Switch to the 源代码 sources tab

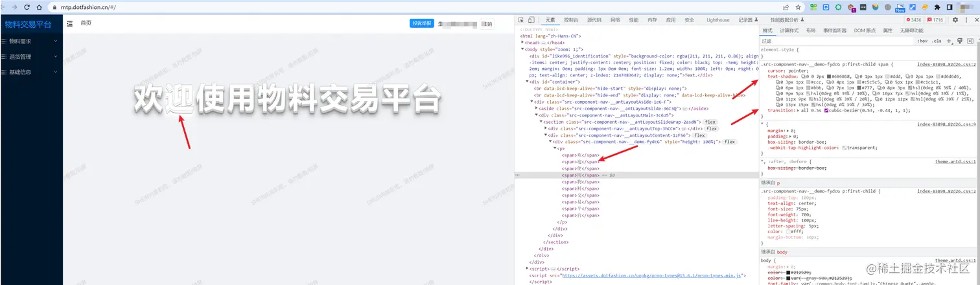tap(594, 20)
